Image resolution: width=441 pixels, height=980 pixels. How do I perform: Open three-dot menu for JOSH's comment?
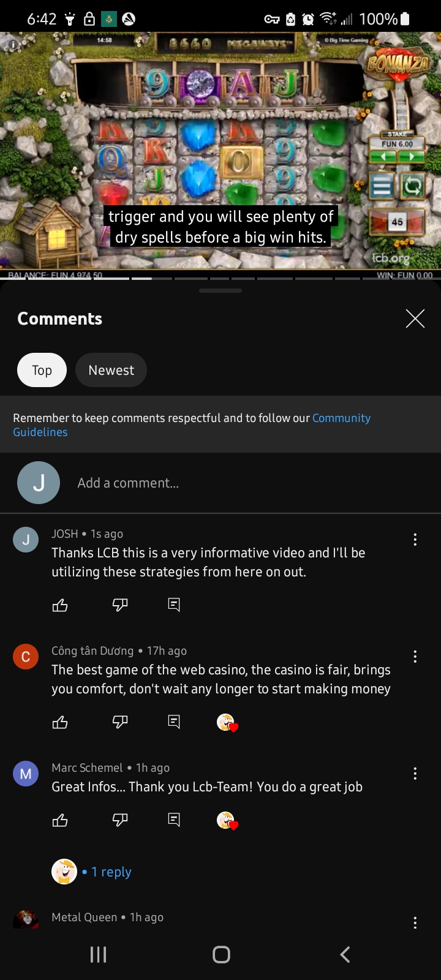tap(415, 540)
